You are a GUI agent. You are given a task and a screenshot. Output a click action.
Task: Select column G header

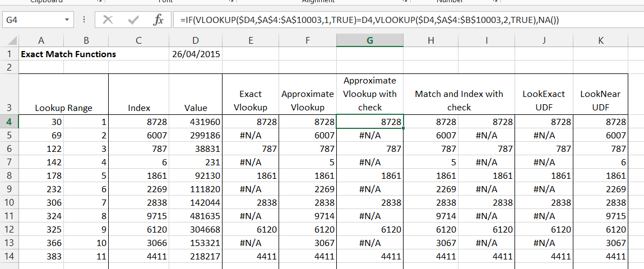click(x=369, y=40)
